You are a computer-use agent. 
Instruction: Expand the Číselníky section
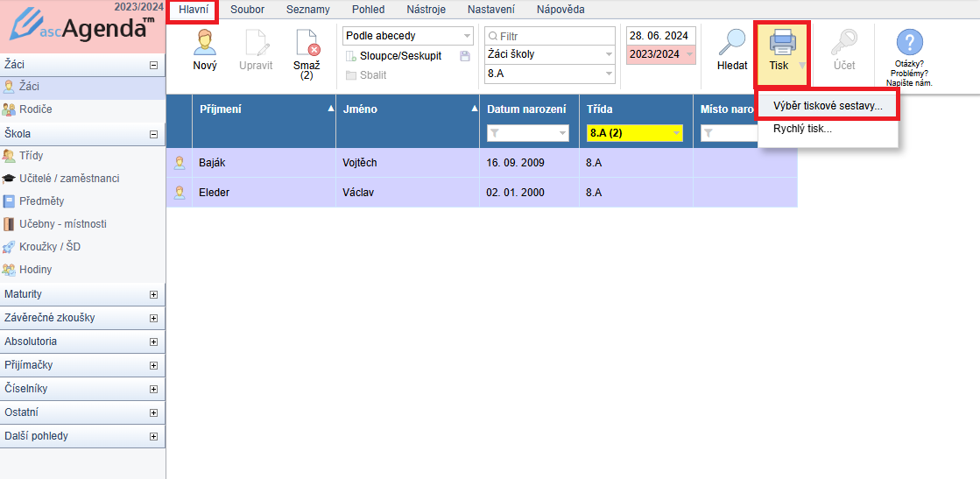153,389
